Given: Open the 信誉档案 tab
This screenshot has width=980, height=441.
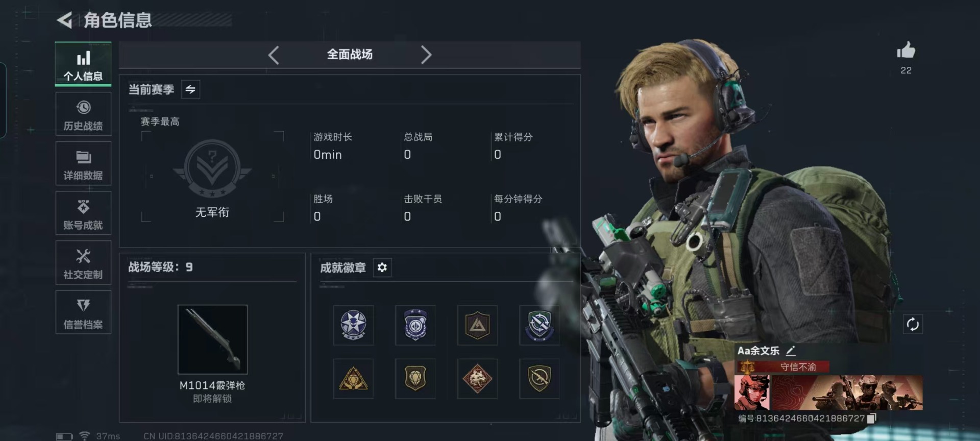Looking at the screenshot, I should (83, 312).
